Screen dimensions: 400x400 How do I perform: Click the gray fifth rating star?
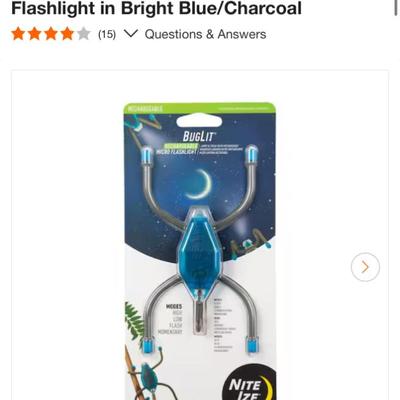click(84, 34)
